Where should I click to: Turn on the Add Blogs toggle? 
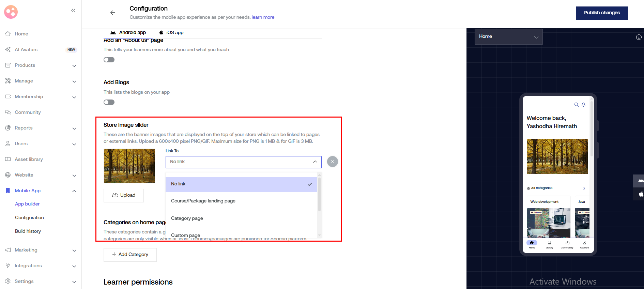tap(109, 102)
